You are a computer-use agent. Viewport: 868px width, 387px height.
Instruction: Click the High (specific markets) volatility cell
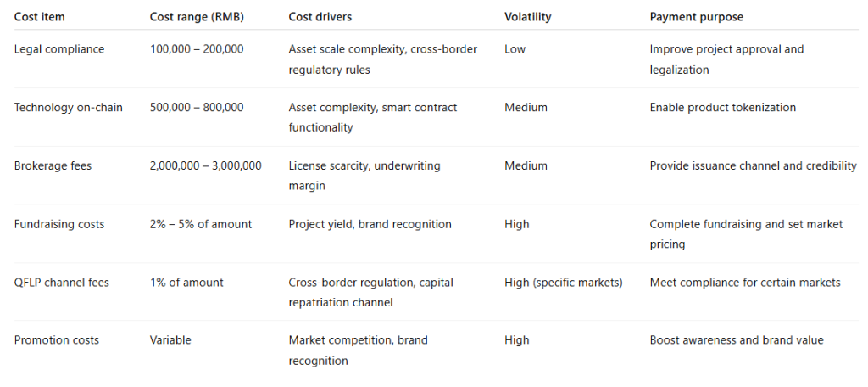564,283
